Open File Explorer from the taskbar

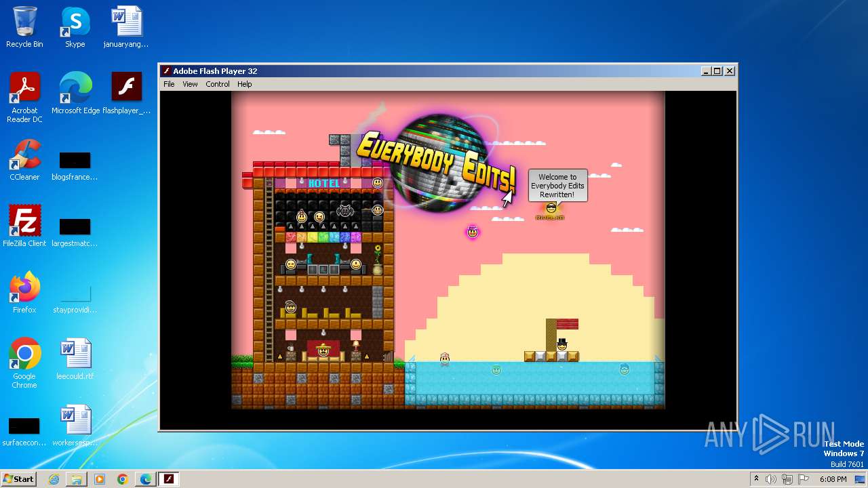point(77,479)
